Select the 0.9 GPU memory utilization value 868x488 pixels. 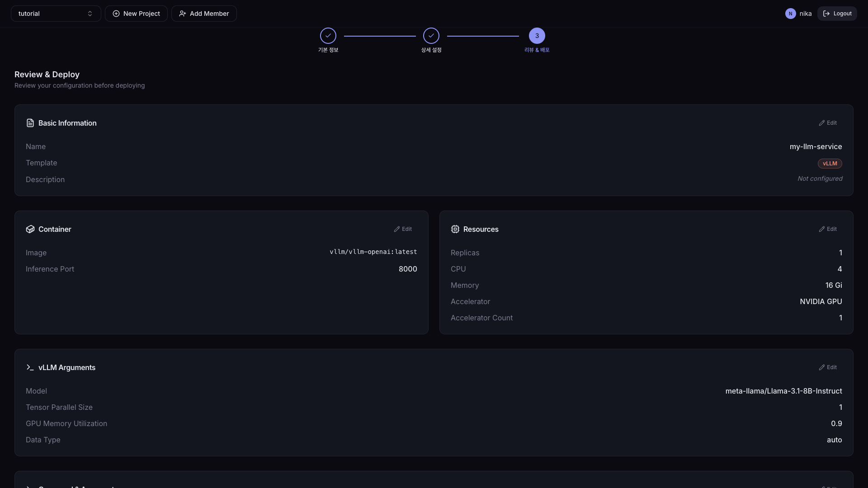tap(836, 423)
